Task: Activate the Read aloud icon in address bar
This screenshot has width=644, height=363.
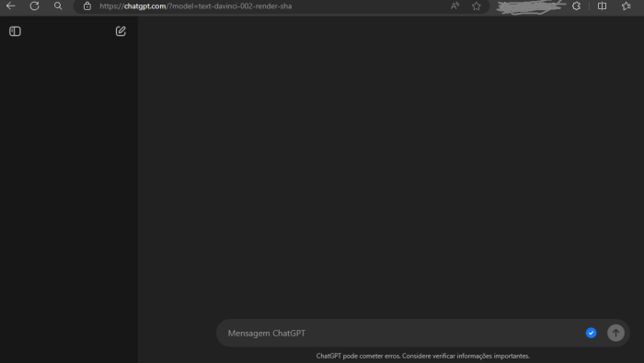Action: (x=454, y=6)
